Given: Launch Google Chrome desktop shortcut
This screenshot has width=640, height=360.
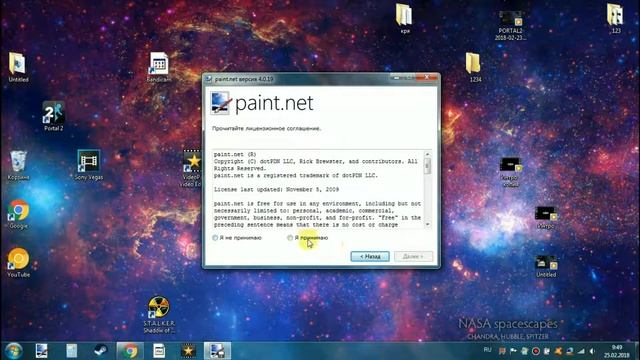Looking at the screenshot, I should pos(18,214).
